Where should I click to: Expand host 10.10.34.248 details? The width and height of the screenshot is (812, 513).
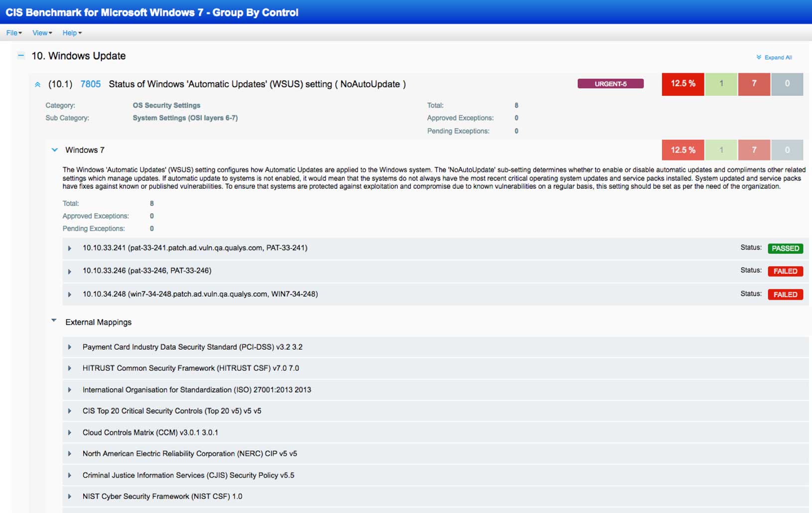point(70,294)
